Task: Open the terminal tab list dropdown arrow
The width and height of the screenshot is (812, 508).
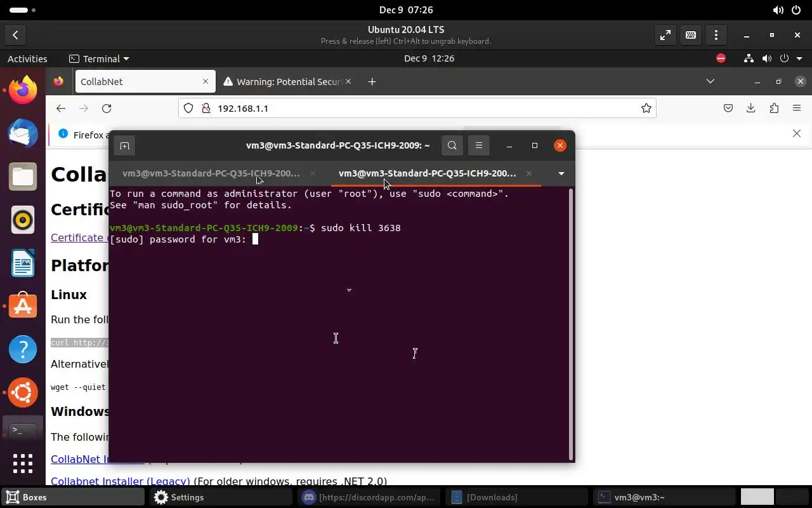Action: pos(561,173)
